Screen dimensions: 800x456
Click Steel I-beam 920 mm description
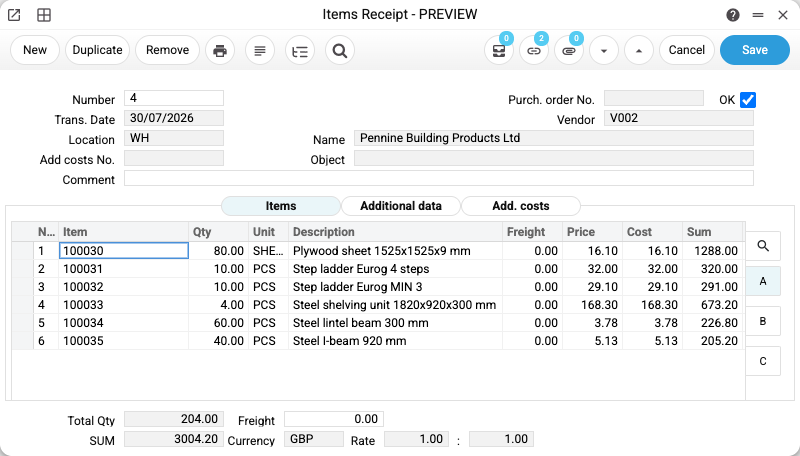click(x=395, y=341)
